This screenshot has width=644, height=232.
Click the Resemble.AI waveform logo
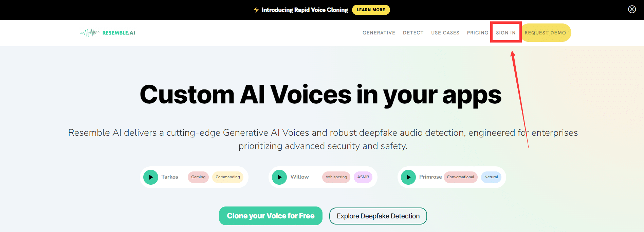pyautogui.click(x=90, y=33)
